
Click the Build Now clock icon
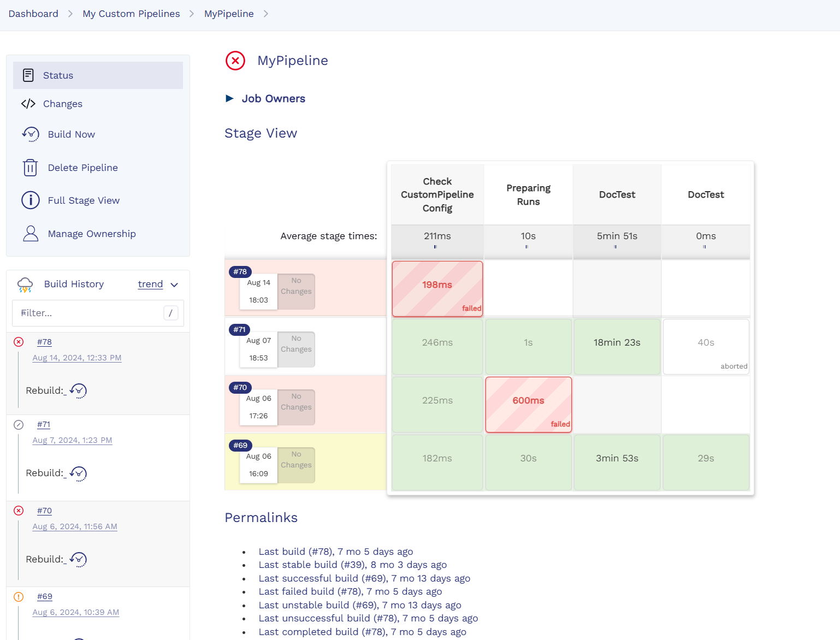click(31, 134)
